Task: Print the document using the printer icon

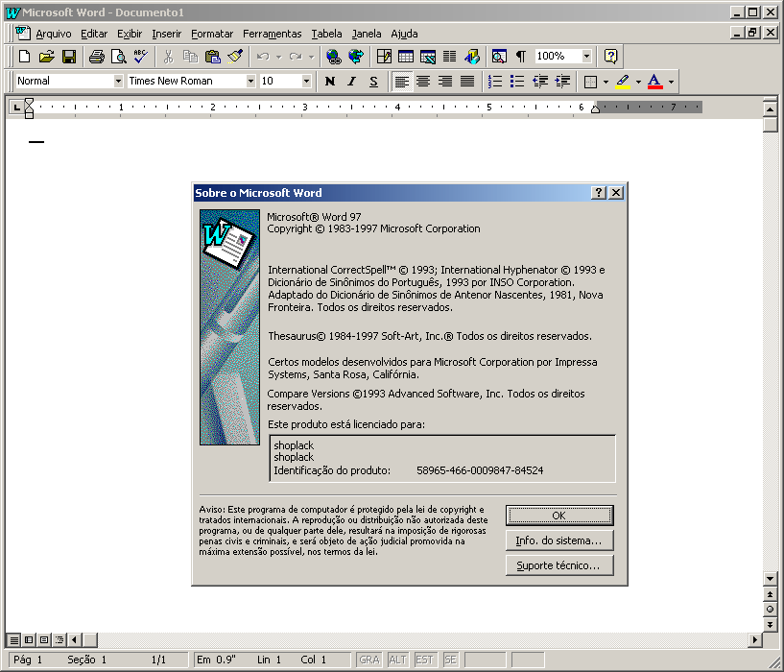Action: pos(97,57)
